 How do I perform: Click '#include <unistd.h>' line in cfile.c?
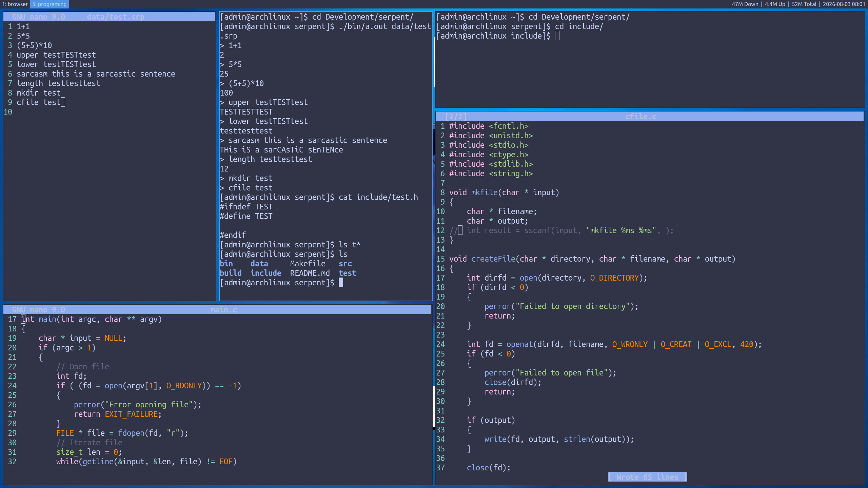point(491,136)
